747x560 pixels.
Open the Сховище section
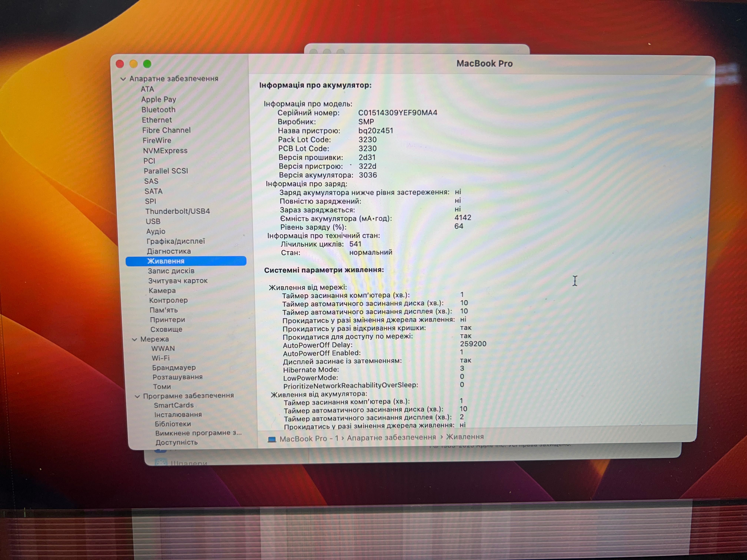tap(166, 329)
